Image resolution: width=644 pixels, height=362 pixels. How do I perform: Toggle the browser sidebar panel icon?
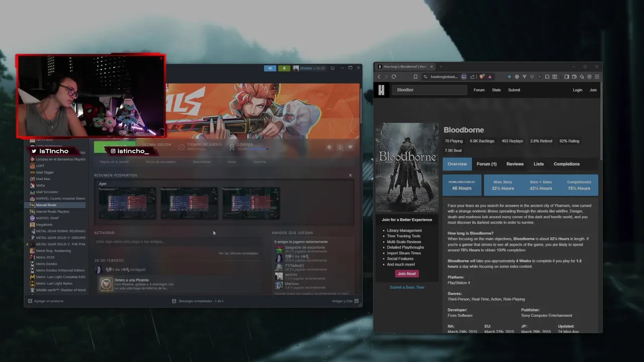[567, 76]
